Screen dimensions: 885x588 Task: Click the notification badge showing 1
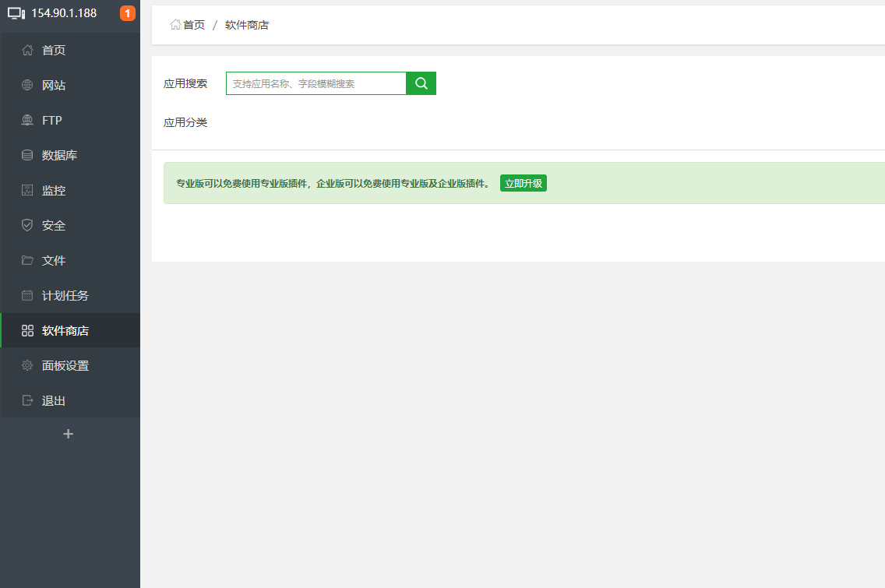[x=127, y=13]
